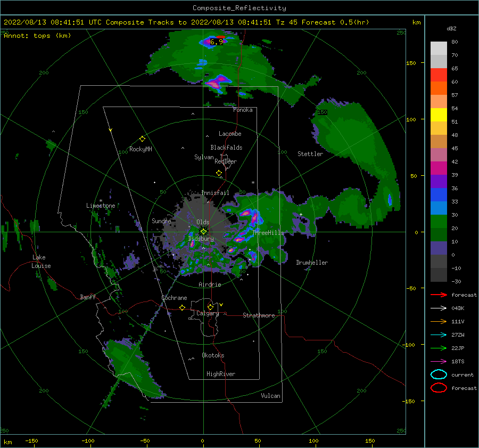This screenshot has width=479, height=448.
Task: Select the white 04DK arrow legend entry
Action: [439, 308]
